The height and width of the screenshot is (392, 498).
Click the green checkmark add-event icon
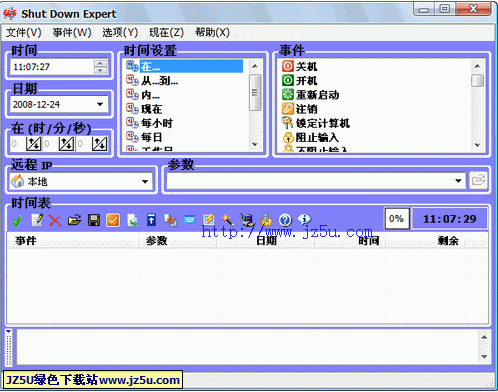tap(17, 220)
